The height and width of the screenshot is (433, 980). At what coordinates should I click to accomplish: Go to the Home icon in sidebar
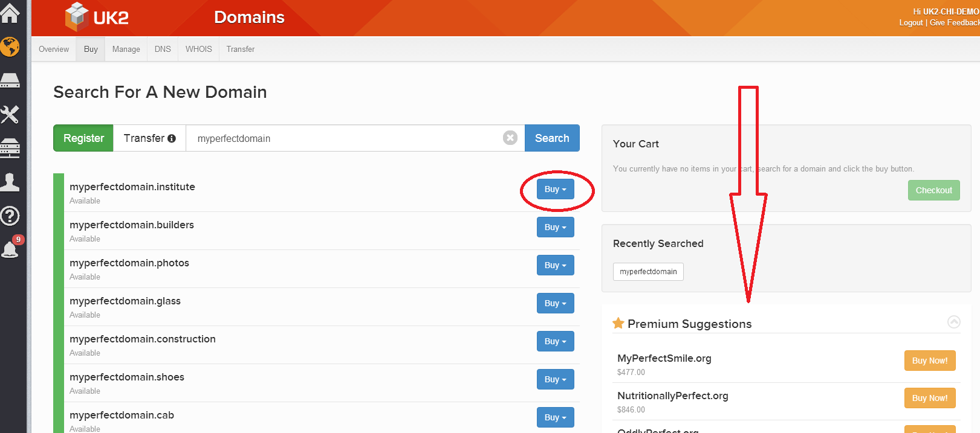(x=10, y=13)
